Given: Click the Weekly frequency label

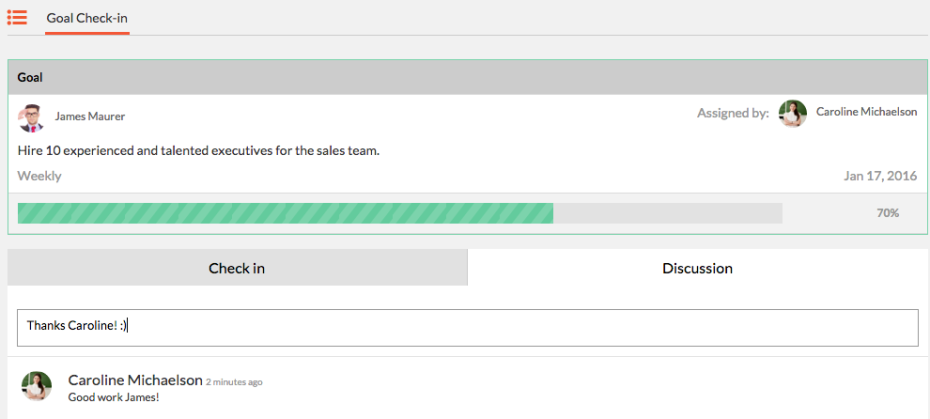Looking at the screenshot, I should pos(39,176).
